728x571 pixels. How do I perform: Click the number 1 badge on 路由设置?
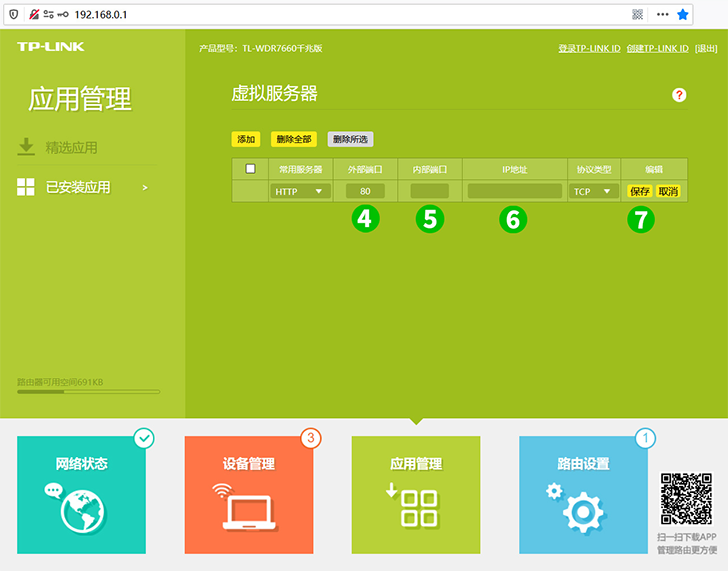[x=645, y=438]
